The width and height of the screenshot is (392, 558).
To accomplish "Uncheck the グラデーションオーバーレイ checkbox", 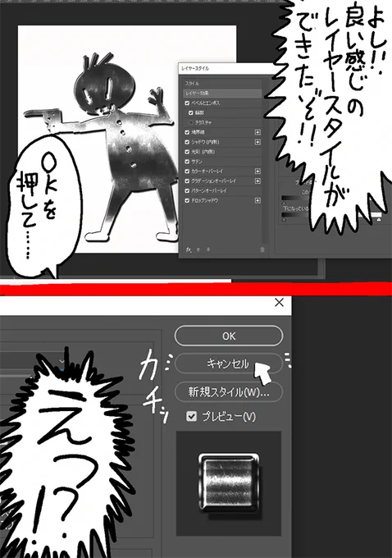I will [x=187, y=181].
